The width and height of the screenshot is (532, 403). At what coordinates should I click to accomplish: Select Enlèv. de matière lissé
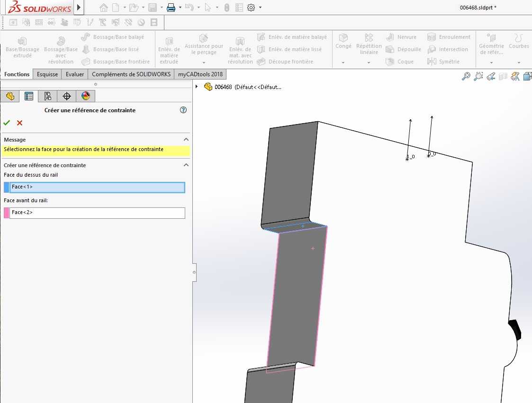pos(289,49)
